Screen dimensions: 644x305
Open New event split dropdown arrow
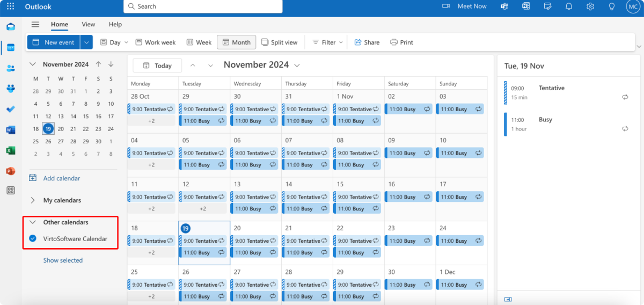click(x=86, y=42)
